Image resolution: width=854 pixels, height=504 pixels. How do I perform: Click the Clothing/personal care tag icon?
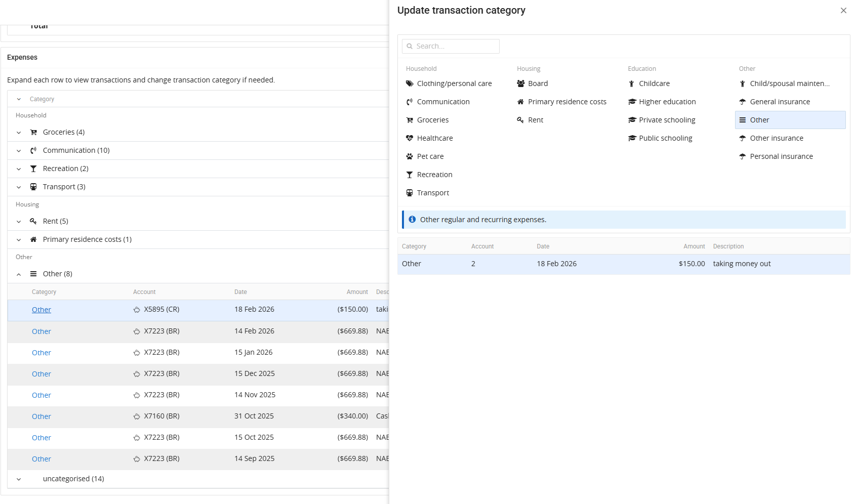[410, 83]
